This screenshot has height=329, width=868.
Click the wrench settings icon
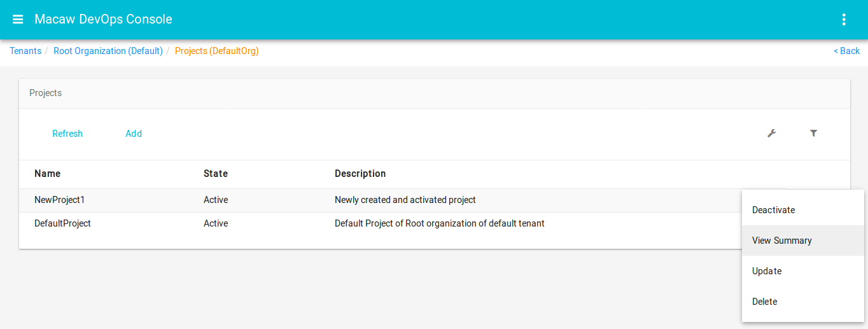(x=771, y=134)
